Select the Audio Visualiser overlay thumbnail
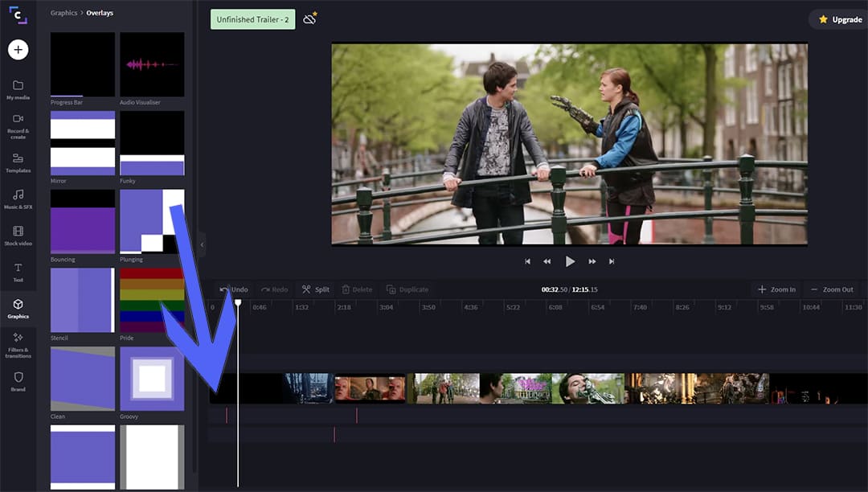 pos(152,64)
